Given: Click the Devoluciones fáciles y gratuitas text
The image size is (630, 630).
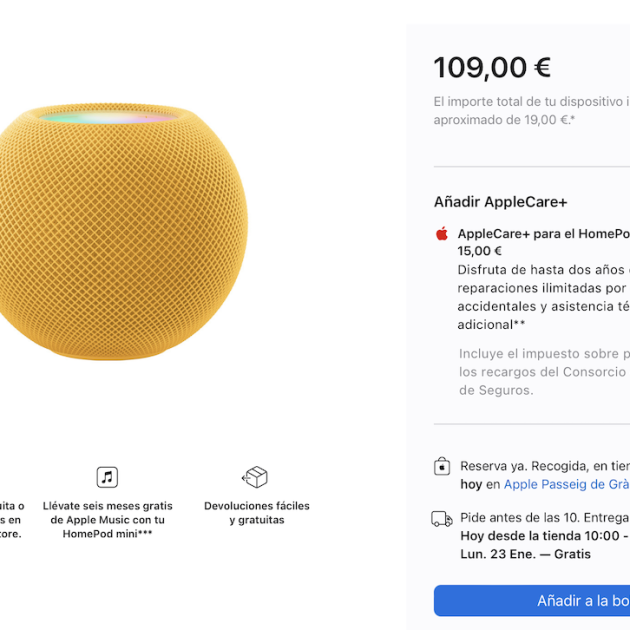Looking at the screenshot, I should coord(256,513).
